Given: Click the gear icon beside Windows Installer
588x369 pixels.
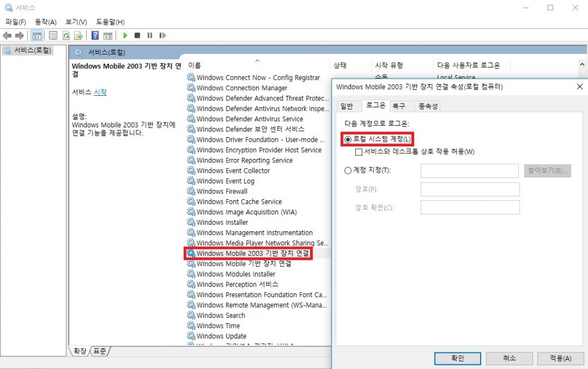Looking at the screenshot, I should coord(191,222).
